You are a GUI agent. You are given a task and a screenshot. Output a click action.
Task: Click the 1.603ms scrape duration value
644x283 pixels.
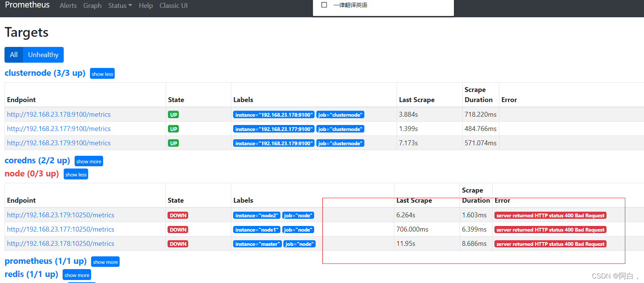click(x=474, y=215)
